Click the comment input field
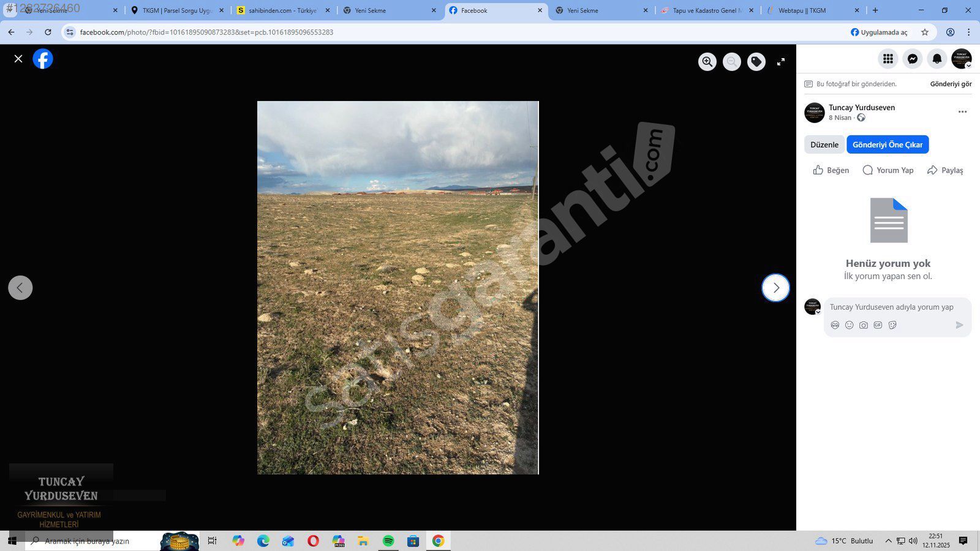 [x=891, y=307]
